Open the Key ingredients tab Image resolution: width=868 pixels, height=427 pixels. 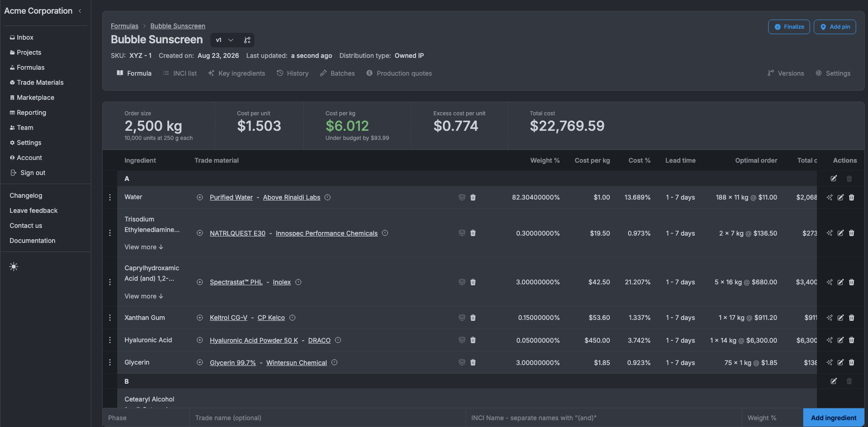[236, 73]
